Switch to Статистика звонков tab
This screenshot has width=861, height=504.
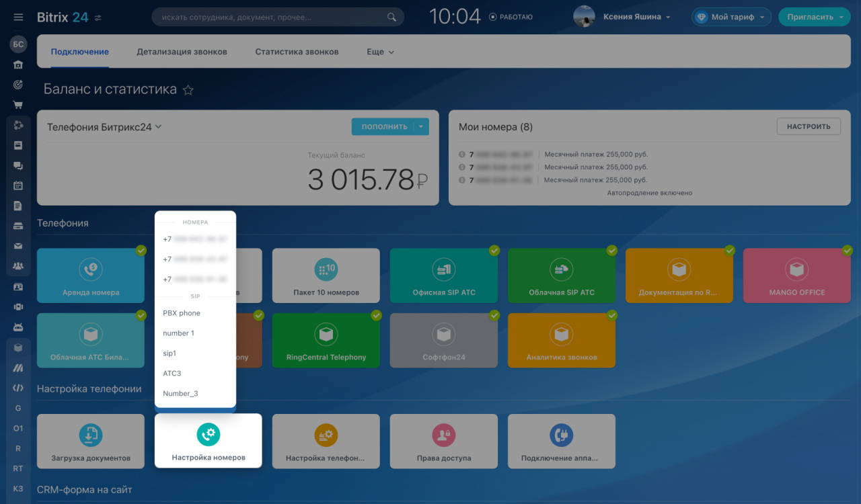297,52
